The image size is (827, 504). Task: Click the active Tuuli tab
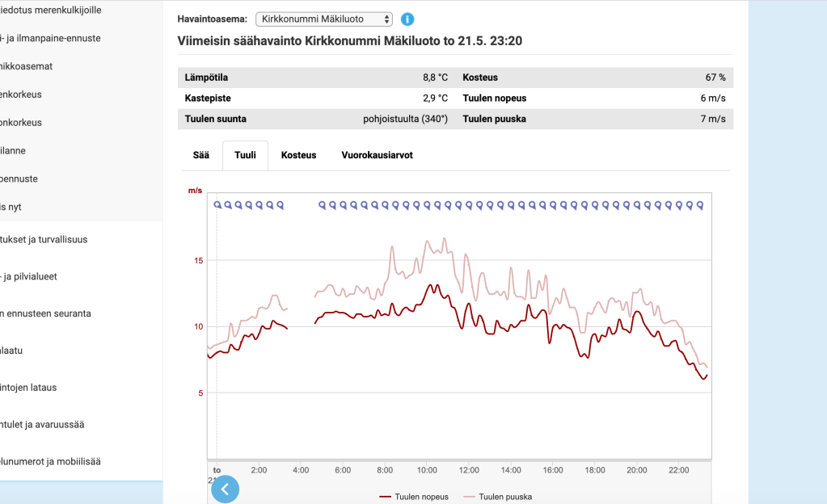click(x=245, y=155)
